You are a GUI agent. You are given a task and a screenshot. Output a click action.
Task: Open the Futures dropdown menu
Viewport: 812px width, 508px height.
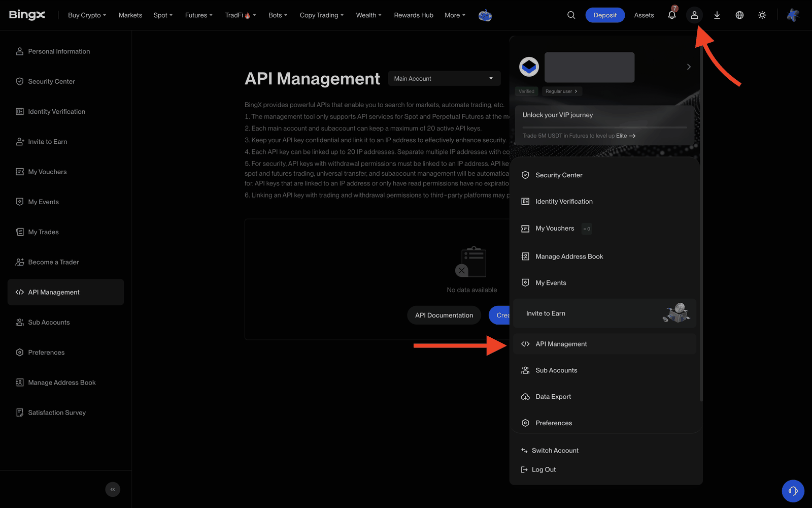199,15
